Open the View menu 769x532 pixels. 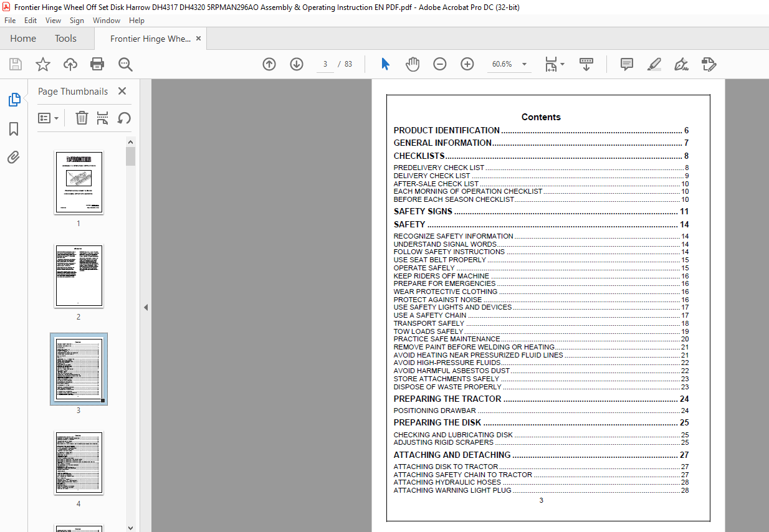coord(53,21)
